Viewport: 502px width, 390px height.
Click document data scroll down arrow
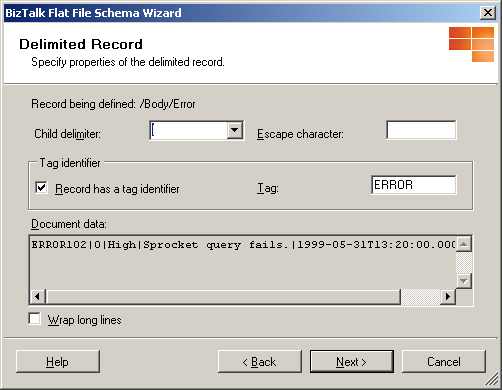[x=464, y=281]
